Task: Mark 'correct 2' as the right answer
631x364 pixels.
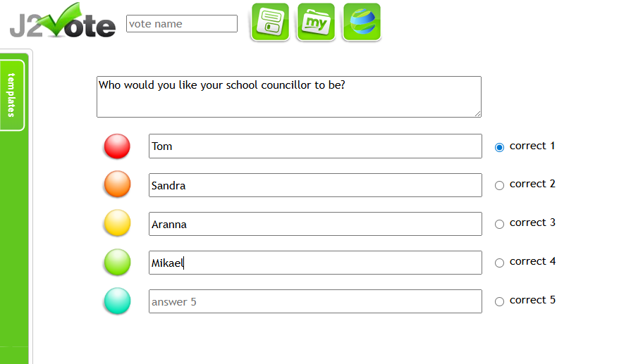Action: click(500, 185)
